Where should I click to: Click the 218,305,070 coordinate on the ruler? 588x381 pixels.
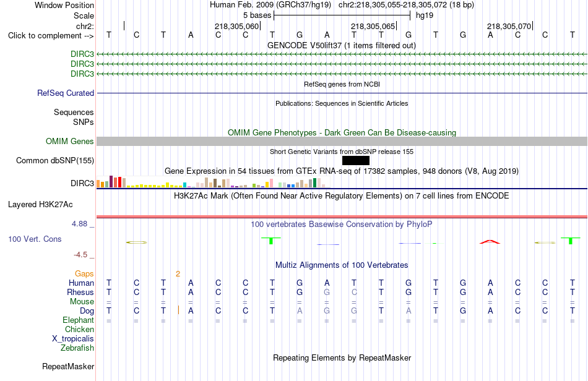coord(509,26)
